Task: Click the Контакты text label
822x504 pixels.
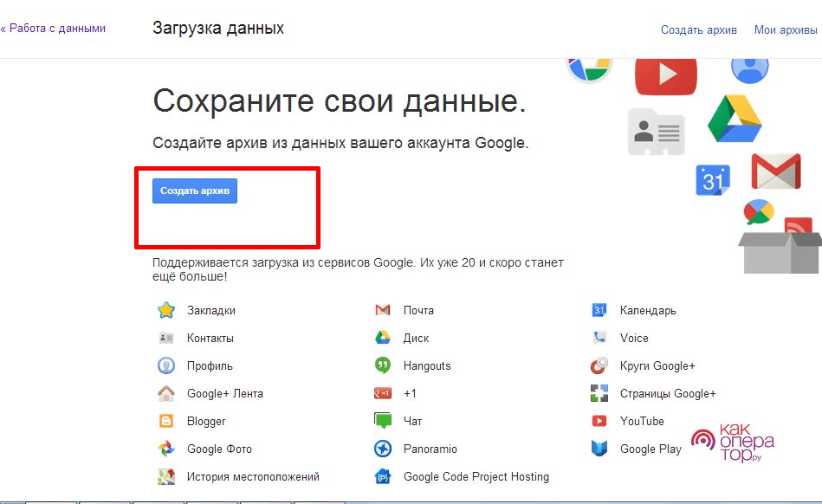Action: click(210, 338)
